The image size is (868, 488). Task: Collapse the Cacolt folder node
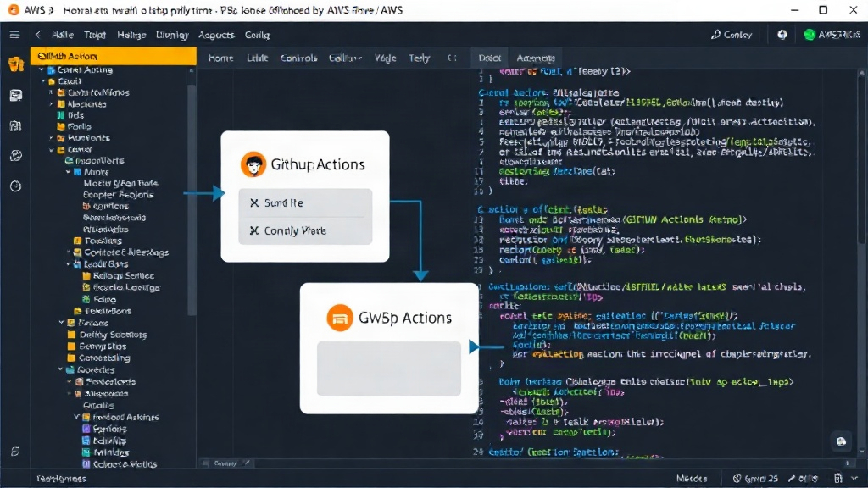tap(44, 81)
